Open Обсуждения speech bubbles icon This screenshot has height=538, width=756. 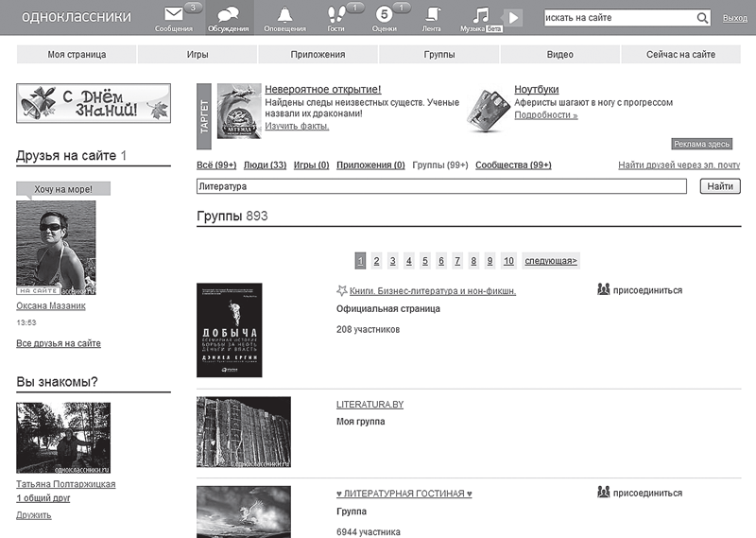228,14
